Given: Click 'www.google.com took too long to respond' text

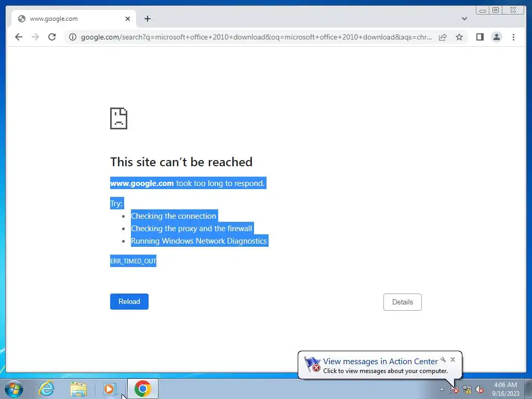Looking at the screenshot, I should click(x=187, y=183).
